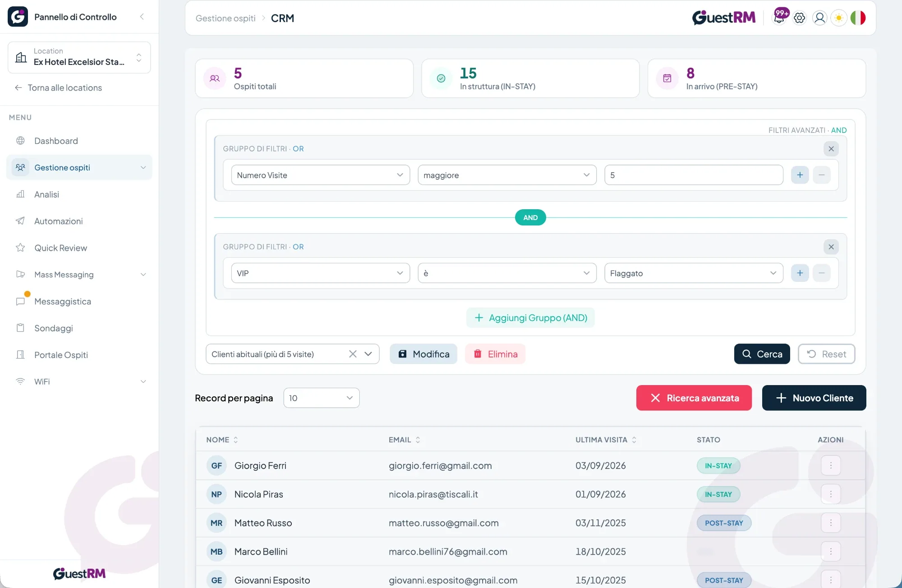Open the settings gear icon in header
Viewport: 902px width, 588px height.
click(x=799, y=18)
